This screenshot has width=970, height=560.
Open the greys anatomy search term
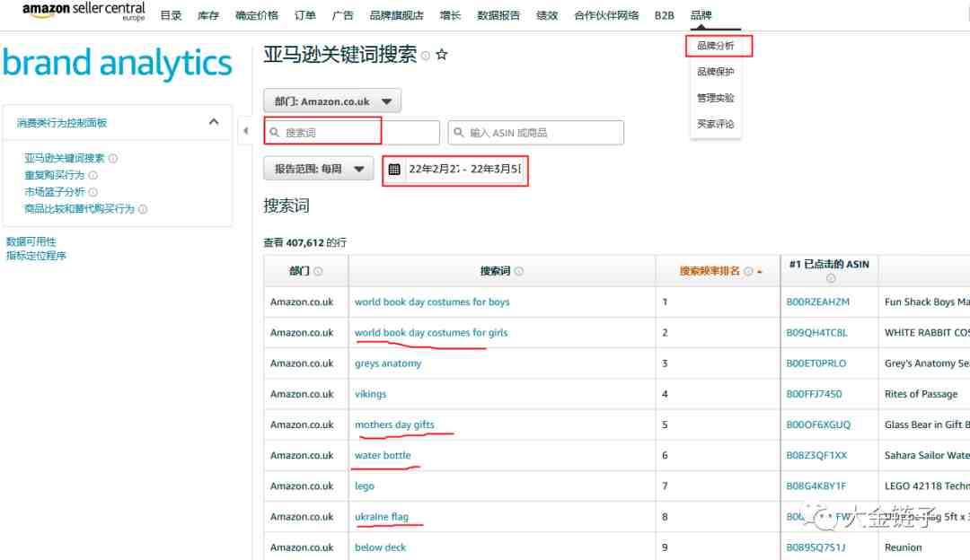(x=388, y=363)
